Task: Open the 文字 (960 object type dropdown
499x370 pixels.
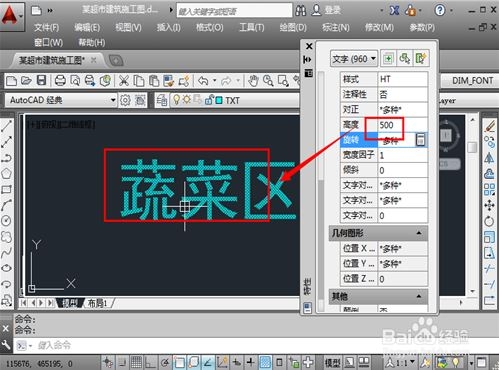Action: tap(354, 59)
